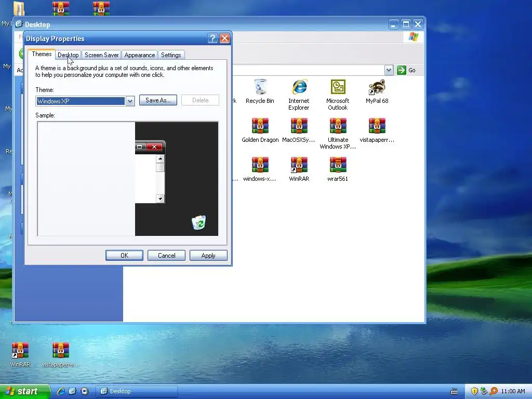Select the WinRAR shortcut in Desktop window
Viewport: 532px width, 399px height.
click(299, 165)
